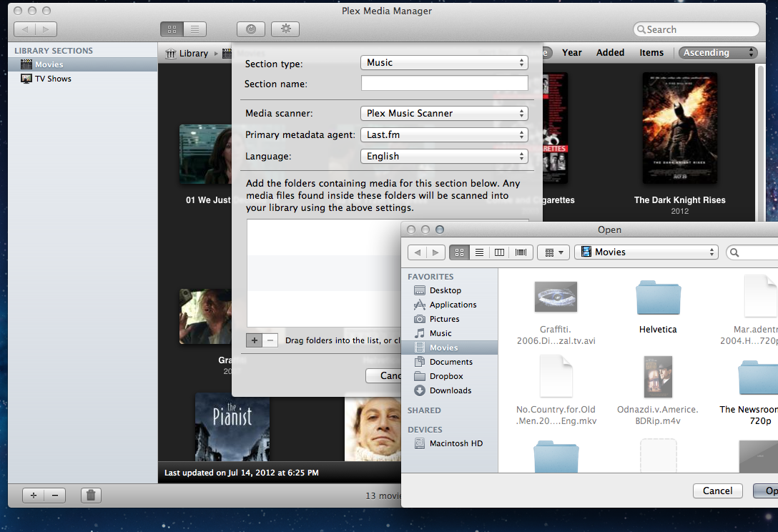Go back in the Open dialog
Image resolution: width=778 pixels, height=532 pixels.
pyautogui.click(x=418, y=252)
